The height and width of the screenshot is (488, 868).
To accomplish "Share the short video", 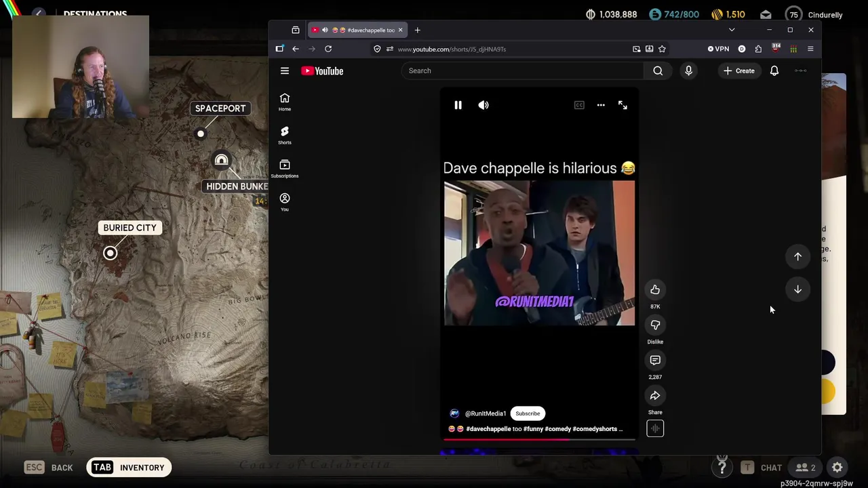I will tap(655, 396).
